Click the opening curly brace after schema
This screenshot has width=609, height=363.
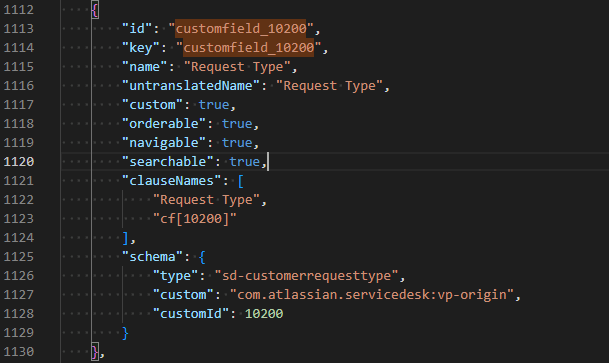(202, 257)
